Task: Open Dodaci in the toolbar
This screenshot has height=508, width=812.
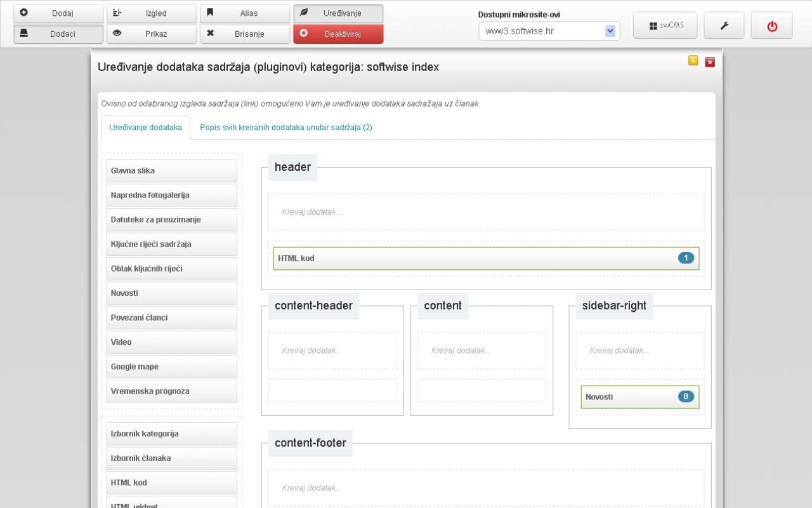Action: (x=58, y=34)
